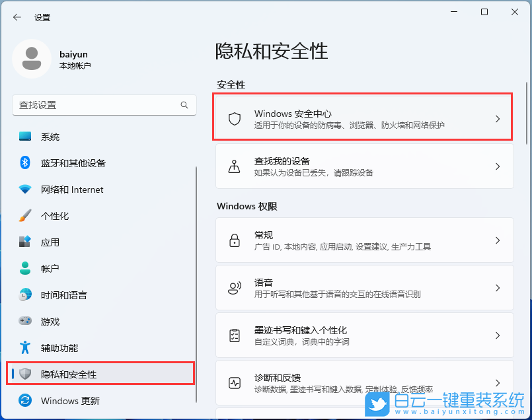Screen dimensions: 532x420
Task: Click the 查找我的设备 location icon
Action: click(x=235, y=166)
